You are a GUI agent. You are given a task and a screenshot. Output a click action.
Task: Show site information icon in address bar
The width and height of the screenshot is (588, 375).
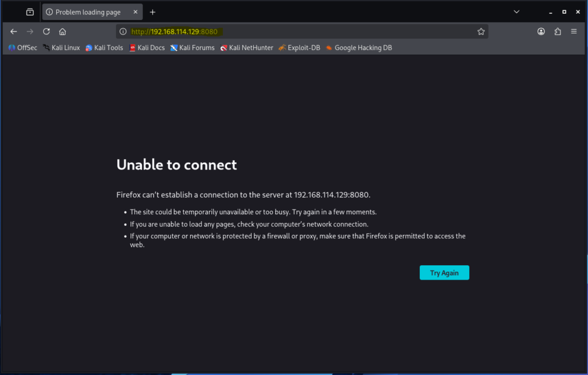click(x=123, y=32)
